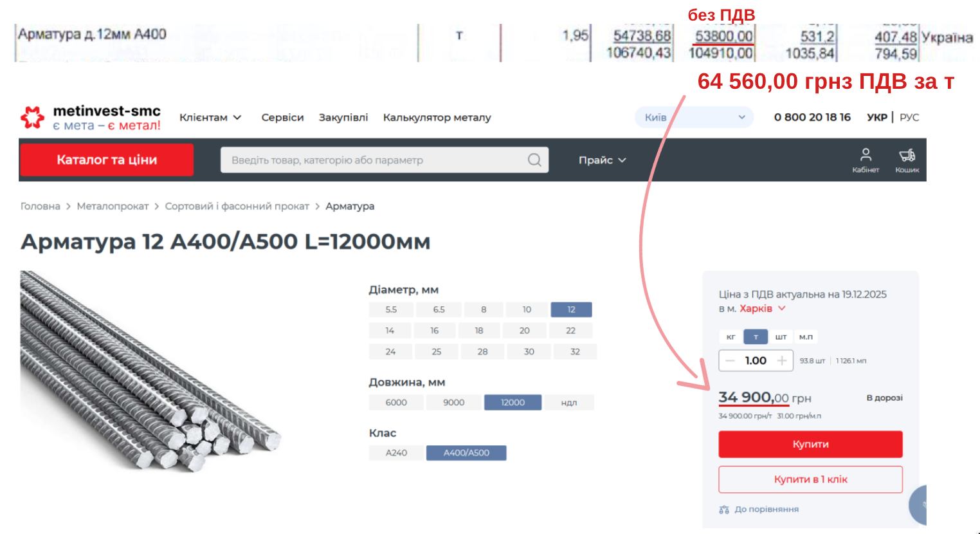Open Калькулятор металу menu item
The image size is (980, 534).
437,117
